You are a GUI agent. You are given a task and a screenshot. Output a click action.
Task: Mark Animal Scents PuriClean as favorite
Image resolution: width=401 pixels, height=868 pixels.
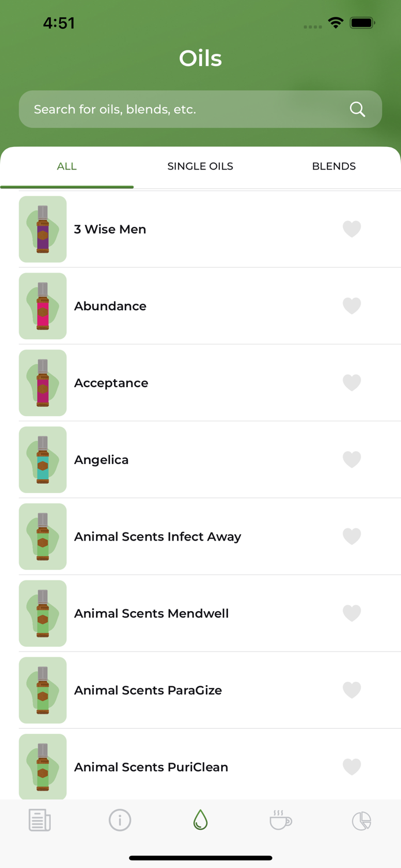tap(352, 767)
